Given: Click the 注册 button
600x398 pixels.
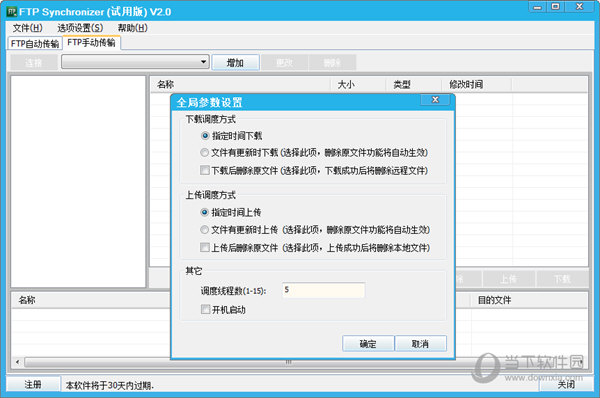Looking at the screenshot, I should click(x=33, y=384).
